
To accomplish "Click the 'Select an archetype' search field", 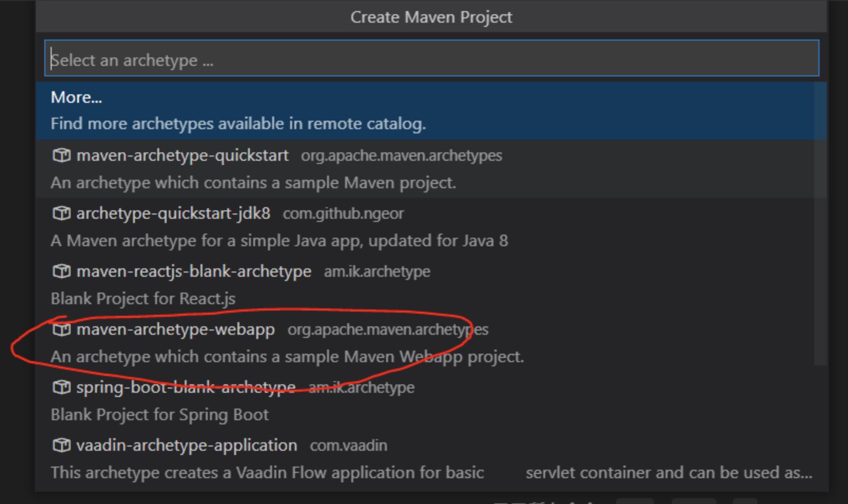I will click(x=431, y=58).
